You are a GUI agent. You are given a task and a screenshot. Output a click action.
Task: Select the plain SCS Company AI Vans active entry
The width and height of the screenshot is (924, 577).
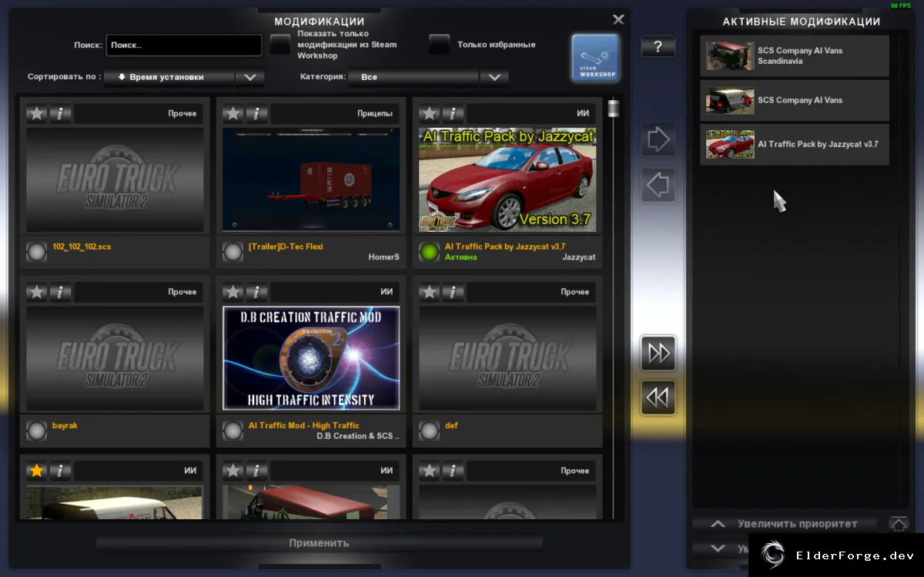click(795, 100)
